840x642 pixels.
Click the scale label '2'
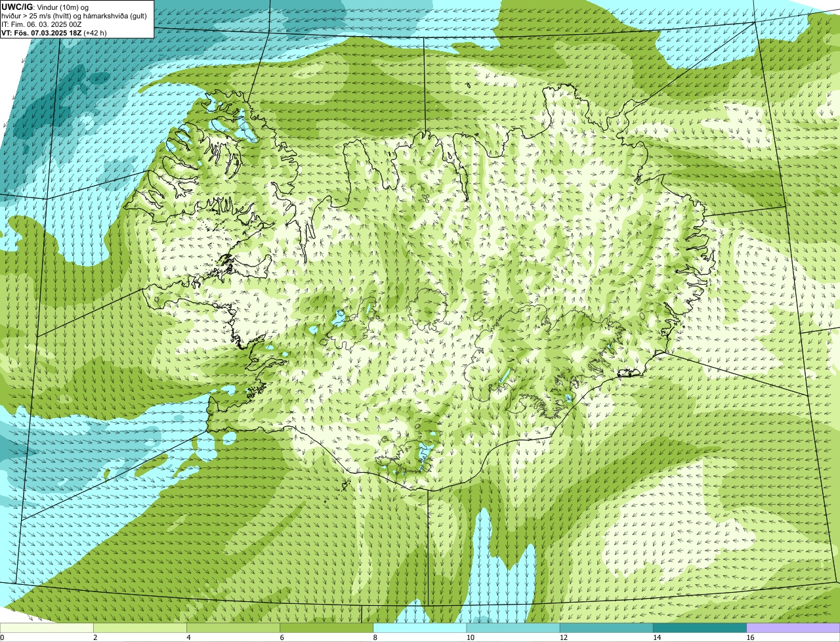pyautogui.click(x=95, y=637)
